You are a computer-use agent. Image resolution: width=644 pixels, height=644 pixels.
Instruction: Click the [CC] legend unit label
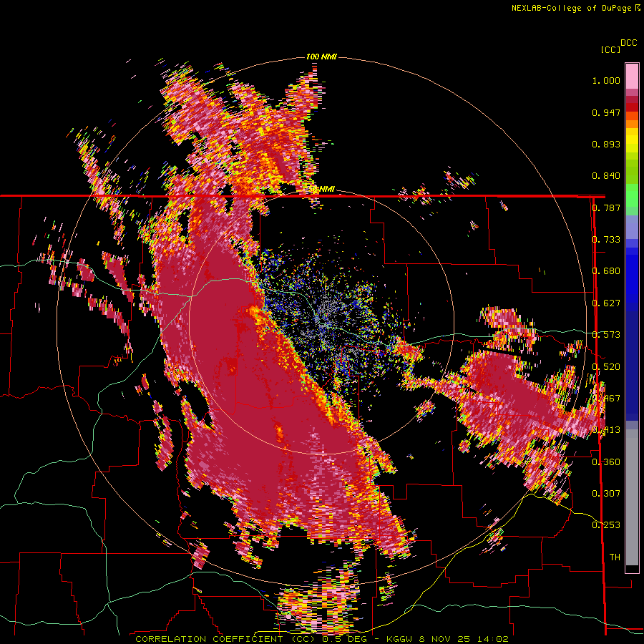[x=610, y=49]
